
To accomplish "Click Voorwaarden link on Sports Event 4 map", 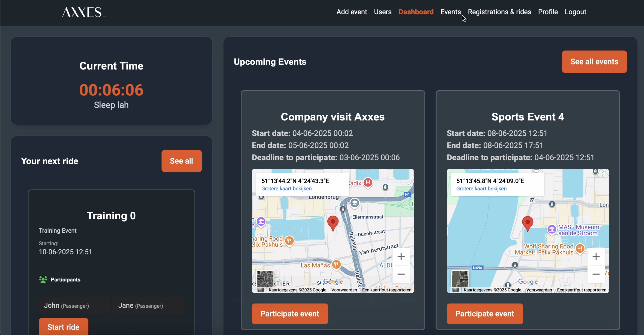I will coord(539,290).
